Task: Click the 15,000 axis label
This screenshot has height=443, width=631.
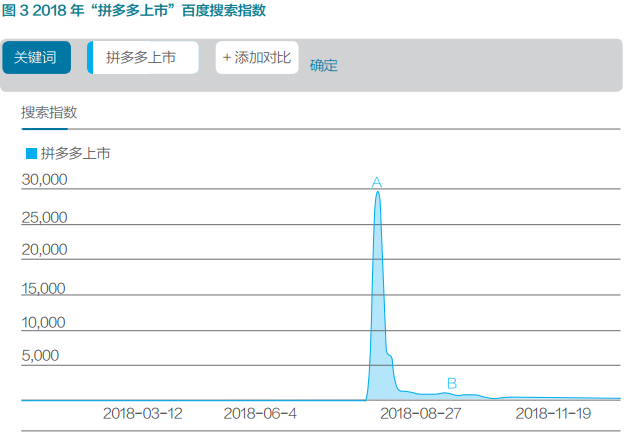Action: point(43,288)
